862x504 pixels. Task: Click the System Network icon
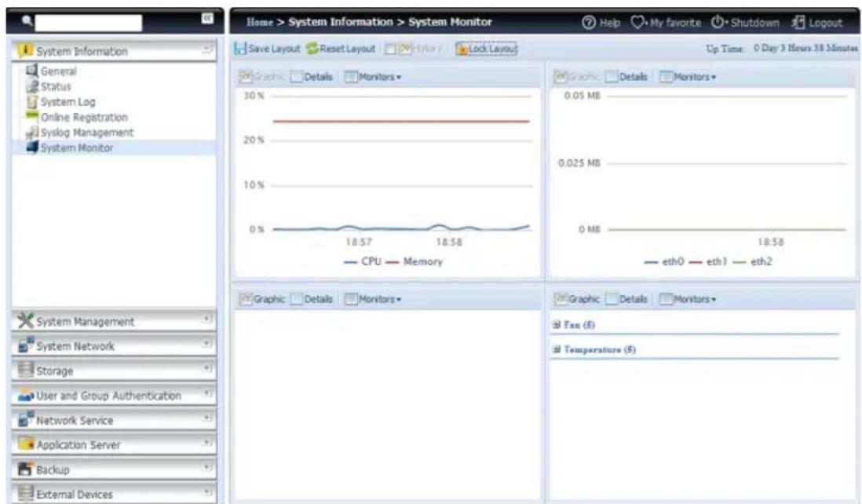25,345
